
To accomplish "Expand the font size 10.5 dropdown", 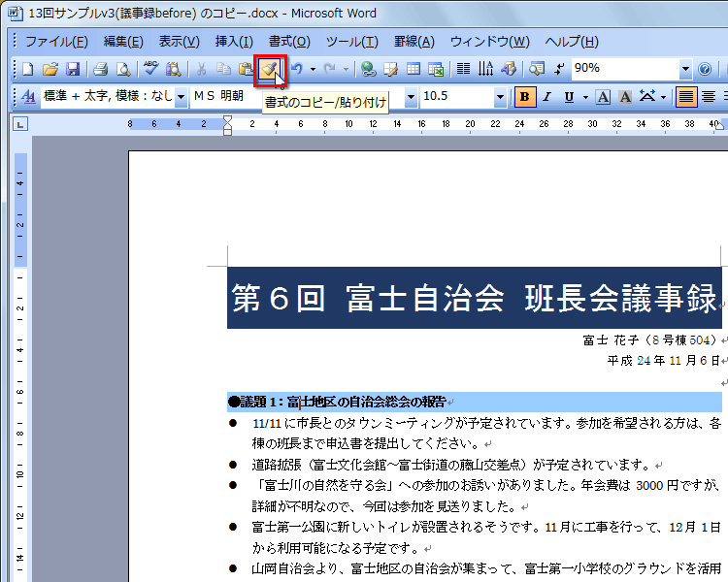I will pyautogui.click(x=500, y=97).
